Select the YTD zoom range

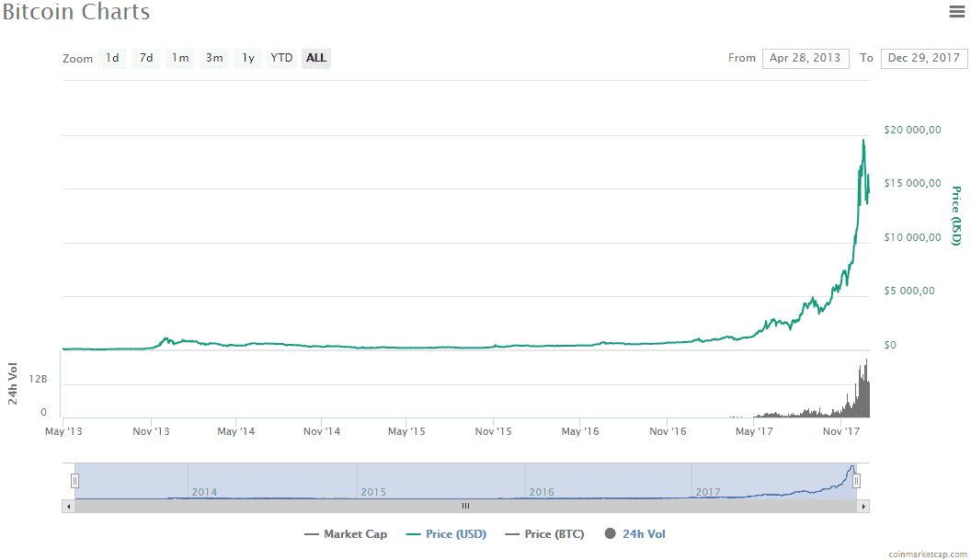[281, 58]
